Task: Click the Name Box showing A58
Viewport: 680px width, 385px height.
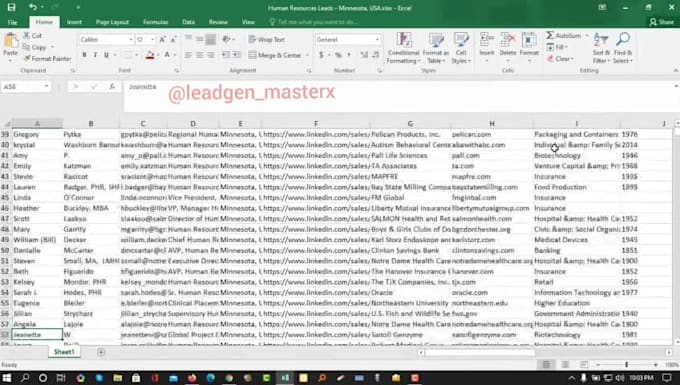Action: [x=26, y=87]
